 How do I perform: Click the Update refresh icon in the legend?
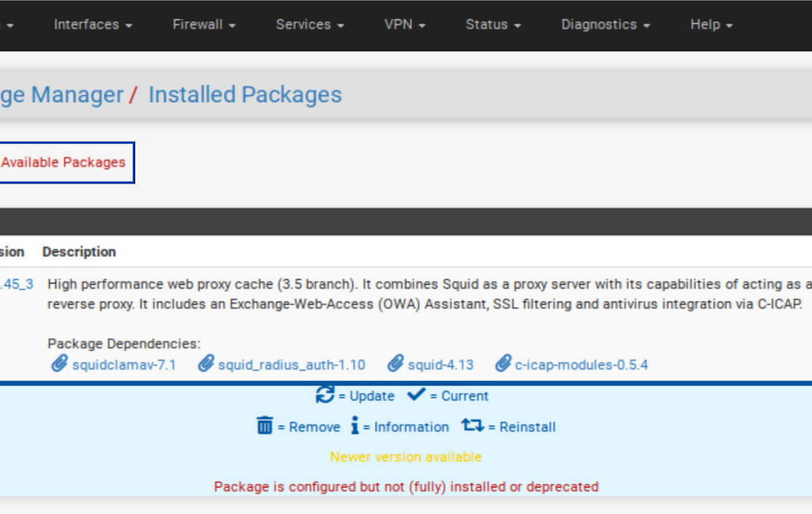pos(325,395)
